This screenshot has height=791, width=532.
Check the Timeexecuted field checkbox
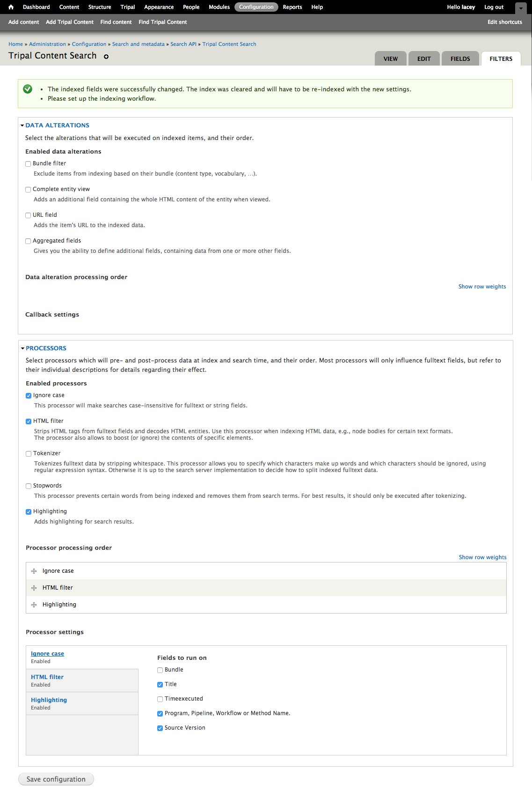coord(160,699)
